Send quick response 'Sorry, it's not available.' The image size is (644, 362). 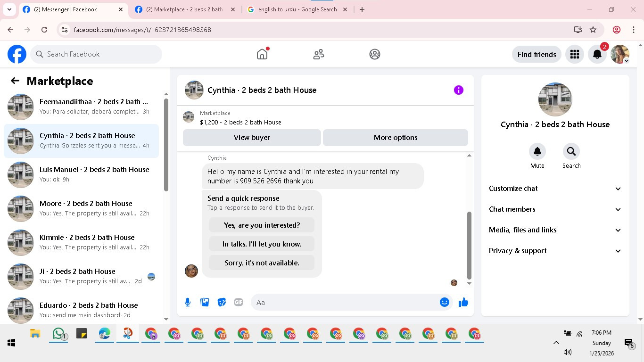(262, 263)
